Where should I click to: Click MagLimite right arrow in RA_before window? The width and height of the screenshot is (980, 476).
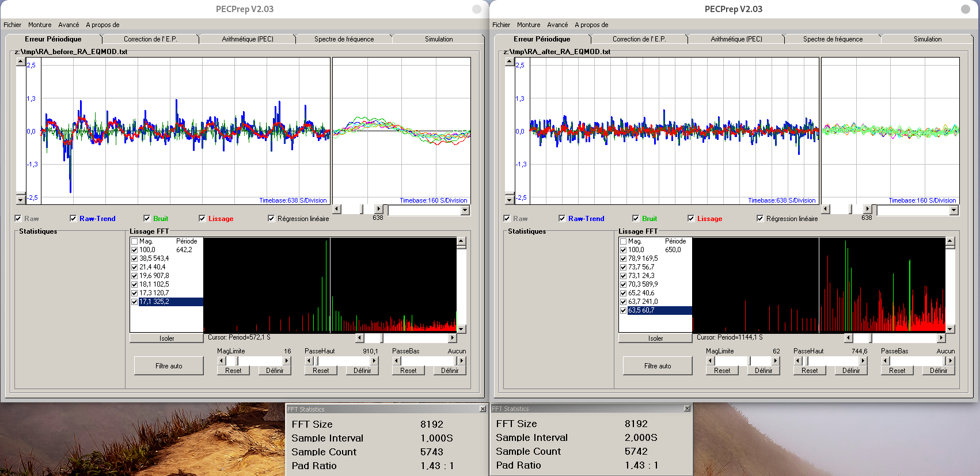287,361
